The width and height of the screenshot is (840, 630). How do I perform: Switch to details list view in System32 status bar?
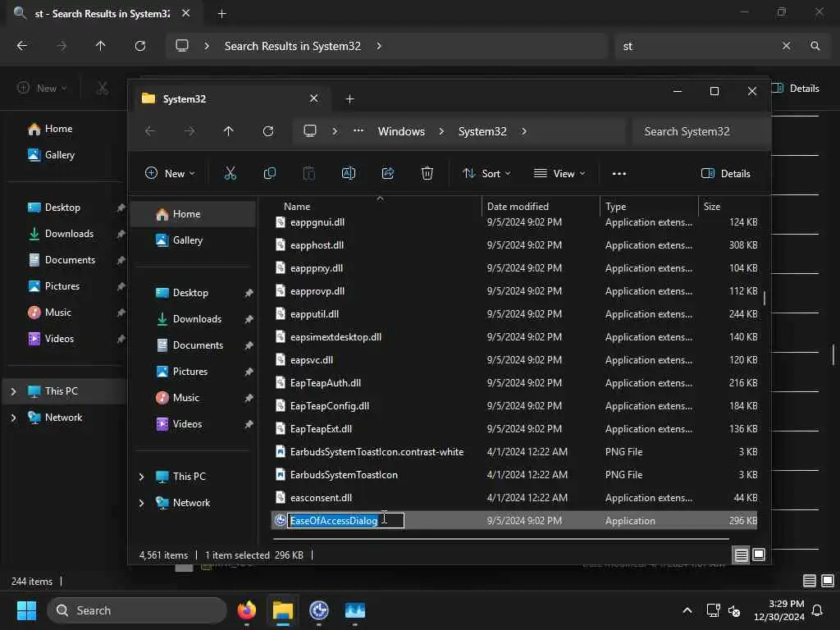coord(742,555)
